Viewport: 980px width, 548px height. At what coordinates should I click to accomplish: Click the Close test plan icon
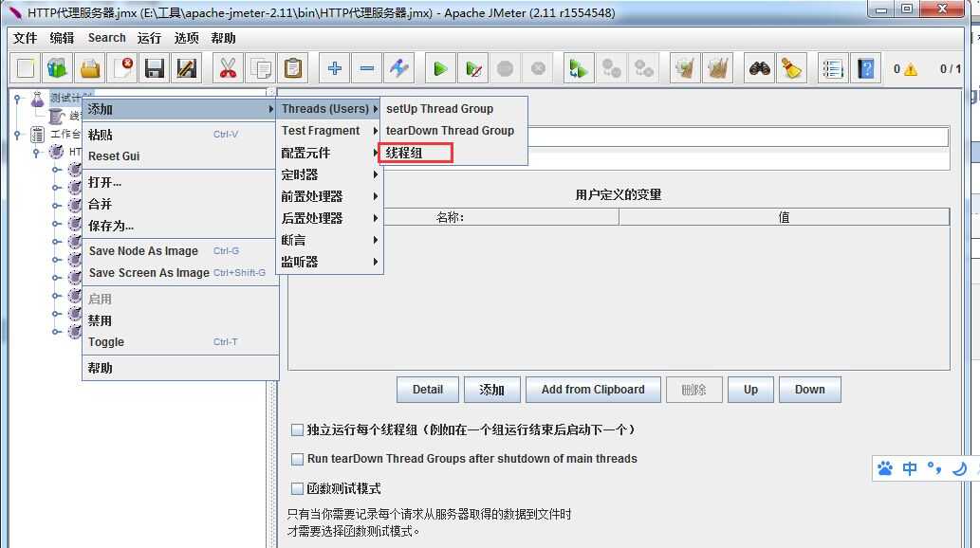[x=122, y=68]
